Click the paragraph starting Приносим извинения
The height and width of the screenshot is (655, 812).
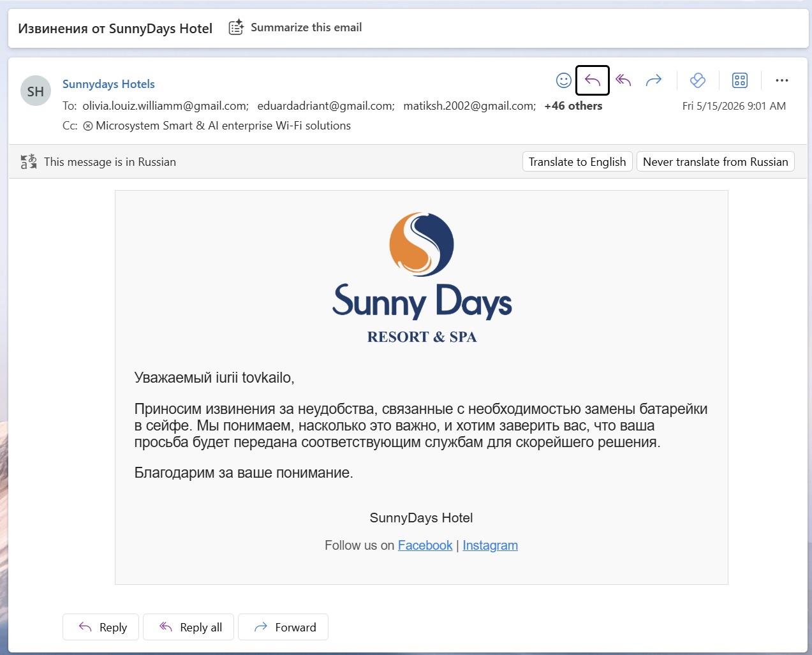pos(421,425)
